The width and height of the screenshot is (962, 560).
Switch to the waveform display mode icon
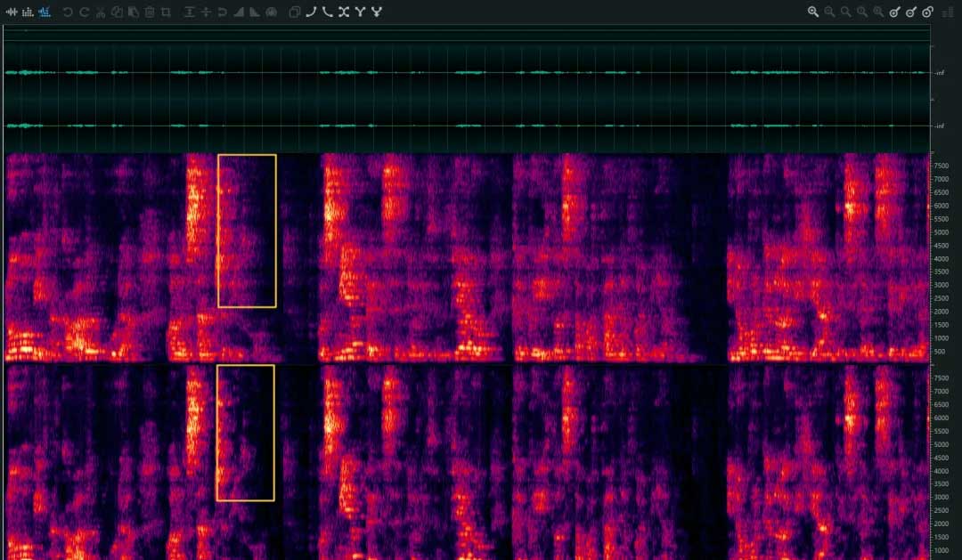pos(12,12)
